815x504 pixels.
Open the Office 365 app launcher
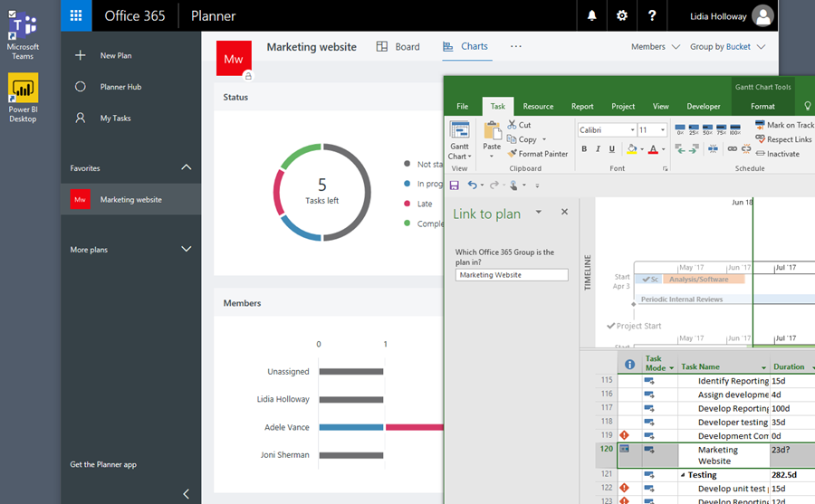coord(76,15)
